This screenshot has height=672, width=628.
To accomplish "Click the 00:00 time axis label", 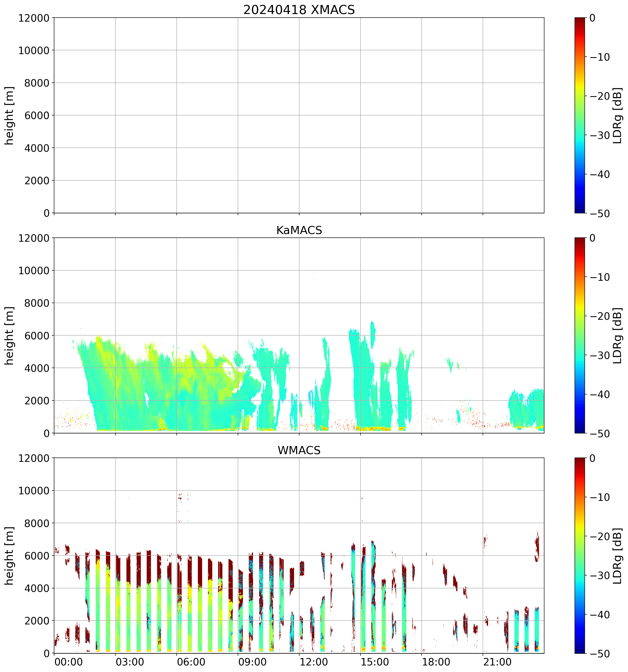I will click(69, 662).
